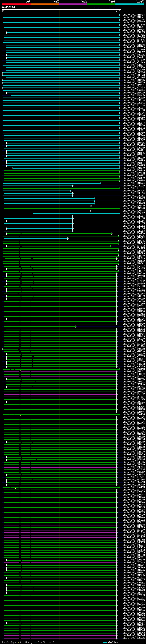Select the UniRef100_A4S6B6 label
Image resolution: width=146 pixels, height=644 pixels.
133,55
